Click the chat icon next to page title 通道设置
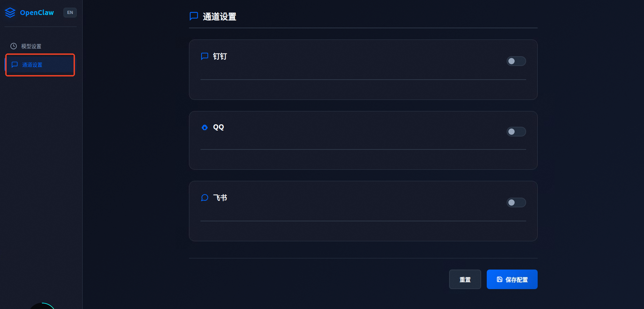This screenshot has height=309, width=644. tap(194, 16)
